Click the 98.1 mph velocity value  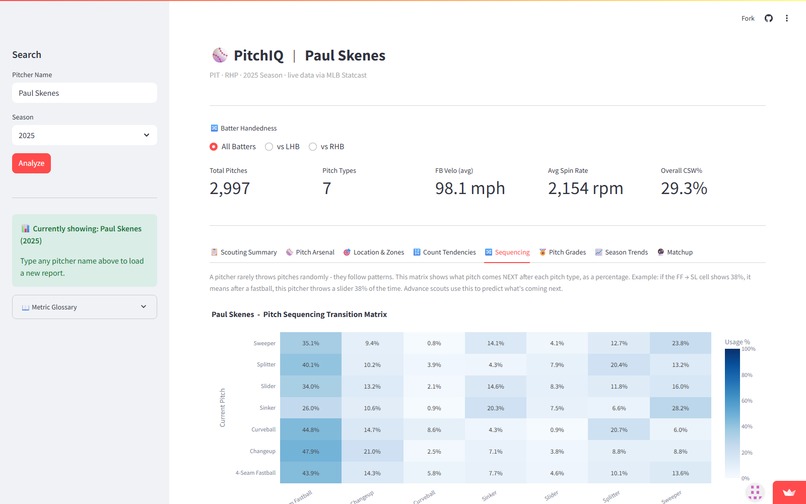click(x=470, y=188)
